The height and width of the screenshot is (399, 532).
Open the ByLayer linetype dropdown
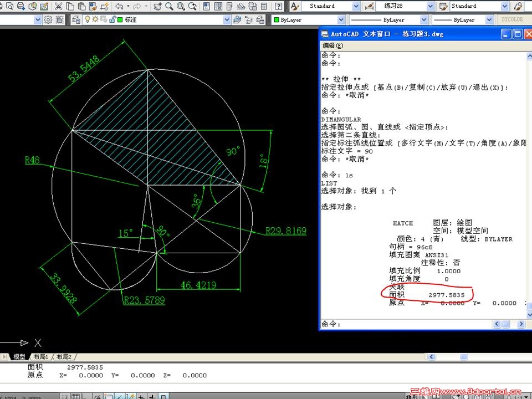tap(423, 20)
